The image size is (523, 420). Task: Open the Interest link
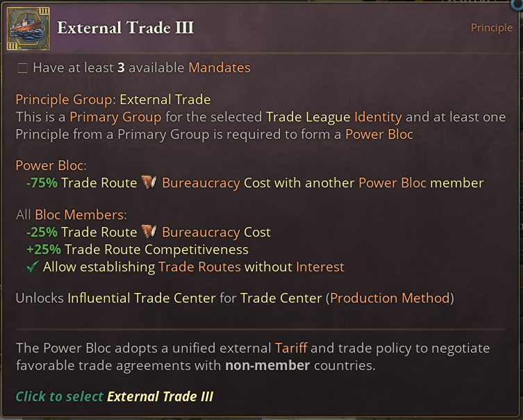(x=319, y=267)
